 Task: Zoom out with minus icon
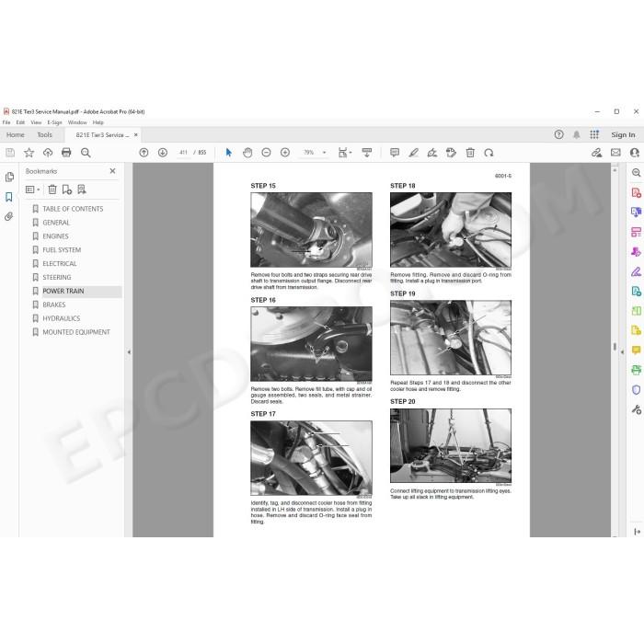coord(266,153)
